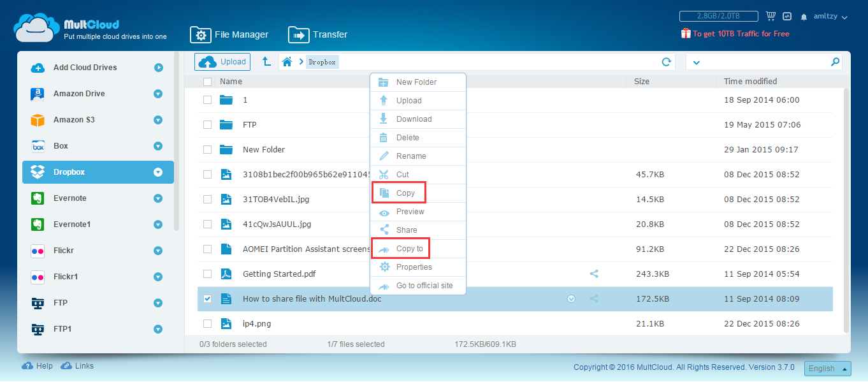Open row options arrow on selected doc
This screenshot has height=382, width=868.
pyautogui.click(x=571, y=298)
